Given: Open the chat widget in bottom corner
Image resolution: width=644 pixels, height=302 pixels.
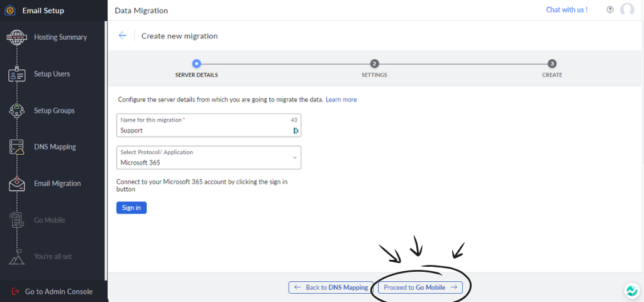Looking at the screenshot, I should pyautogui.click(x=631, y=291).
